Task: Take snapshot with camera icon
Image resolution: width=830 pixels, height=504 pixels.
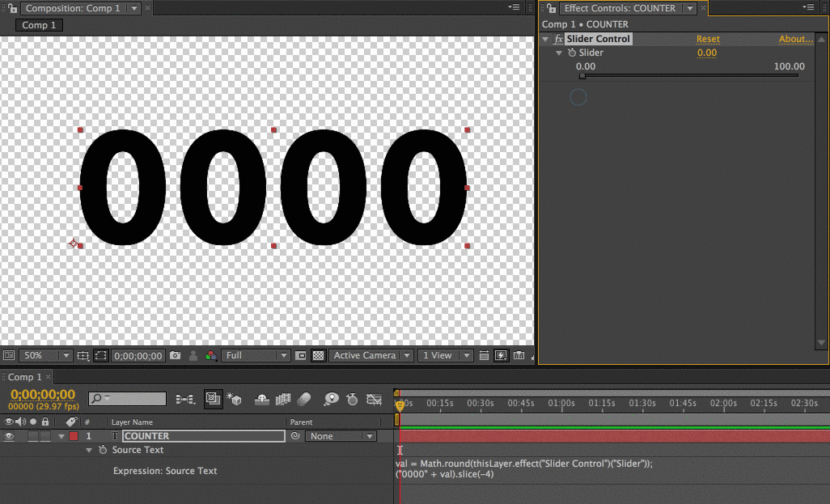Action: 176,355
